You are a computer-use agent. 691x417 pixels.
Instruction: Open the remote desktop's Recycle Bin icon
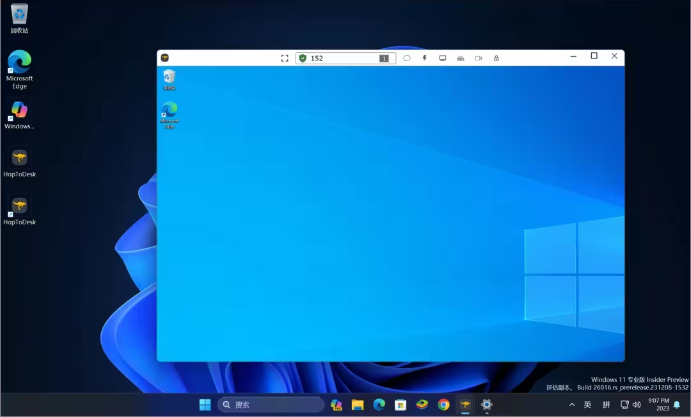169,79
